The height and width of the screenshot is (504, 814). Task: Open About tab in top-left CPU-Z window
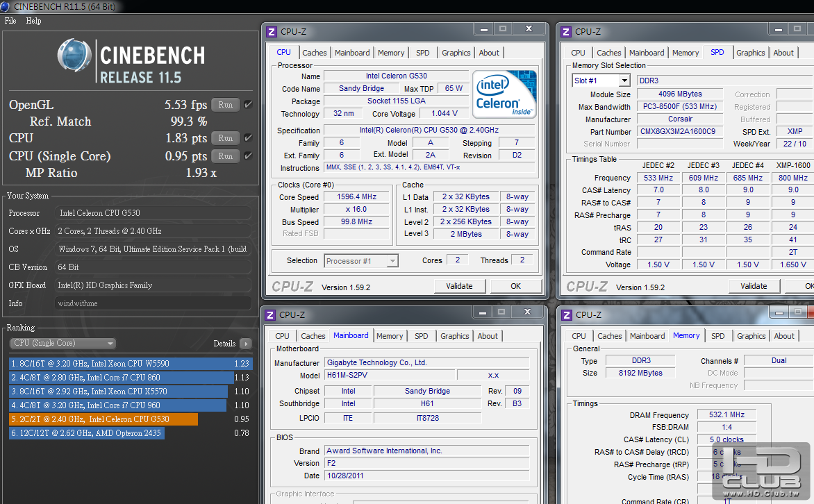[489, 53]
